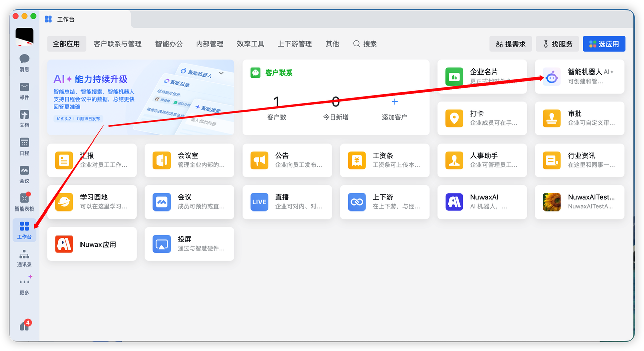Switch to 其他 tab
The image size is (644, 351).
(x=332, y=44)
